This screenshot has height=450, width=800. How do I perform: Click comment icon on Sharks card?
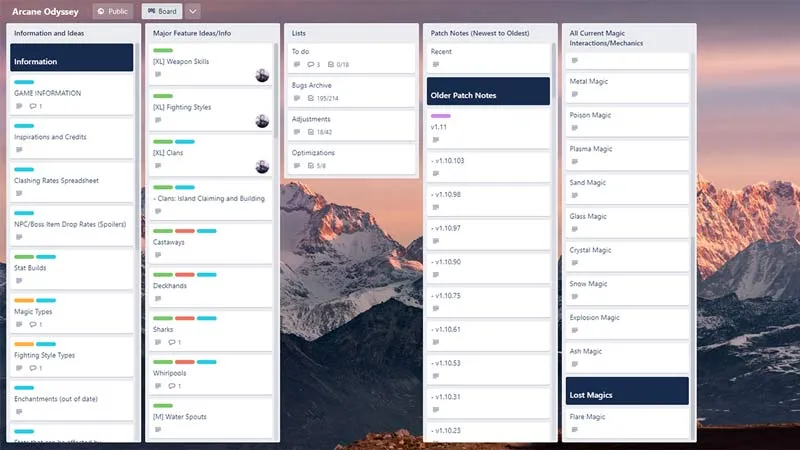tap(174, 342)
